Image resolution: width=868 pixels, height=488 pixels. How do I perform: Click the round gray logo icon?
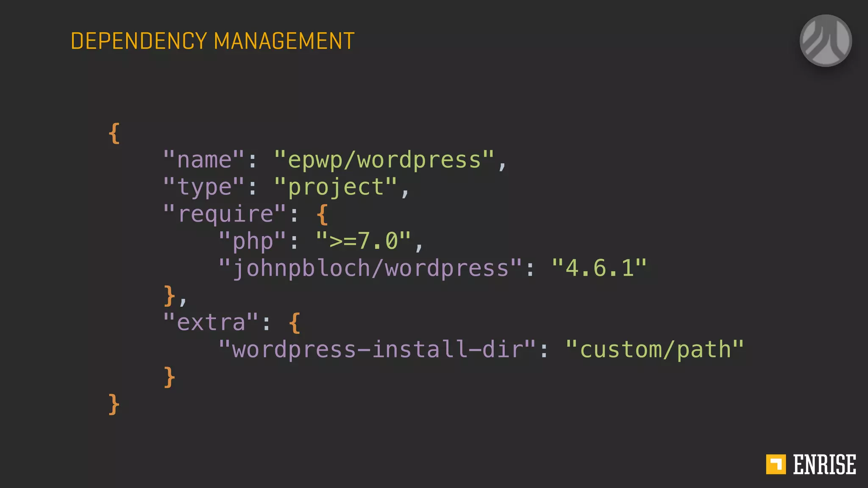point(826,41)
